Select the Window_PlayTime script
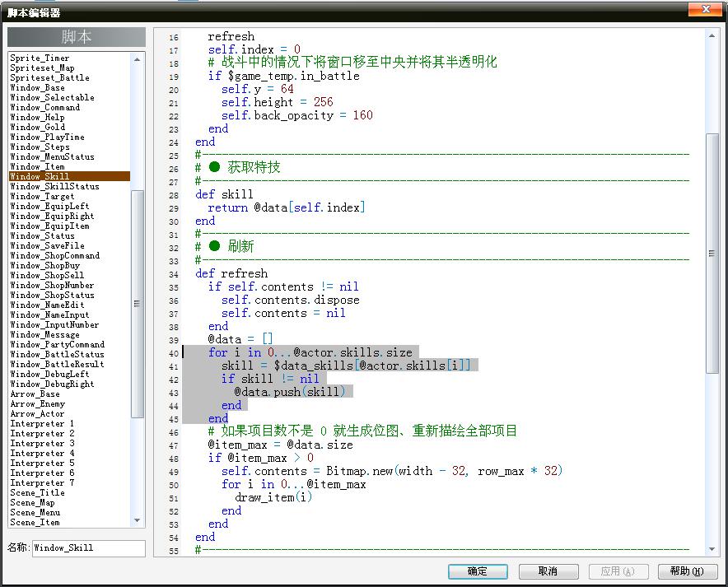728x587 pixels. (x=47, y=137)
